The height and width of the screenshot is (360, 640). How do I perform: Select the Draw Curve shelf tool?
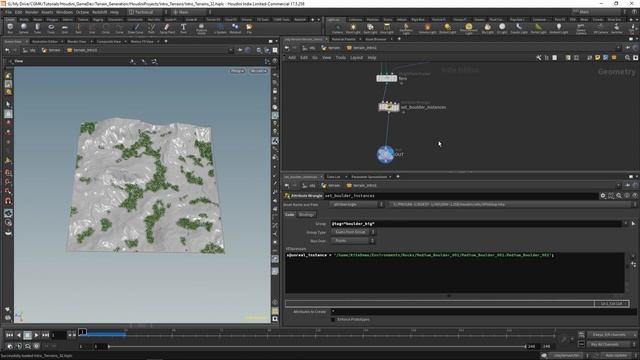tap(136, 28)
